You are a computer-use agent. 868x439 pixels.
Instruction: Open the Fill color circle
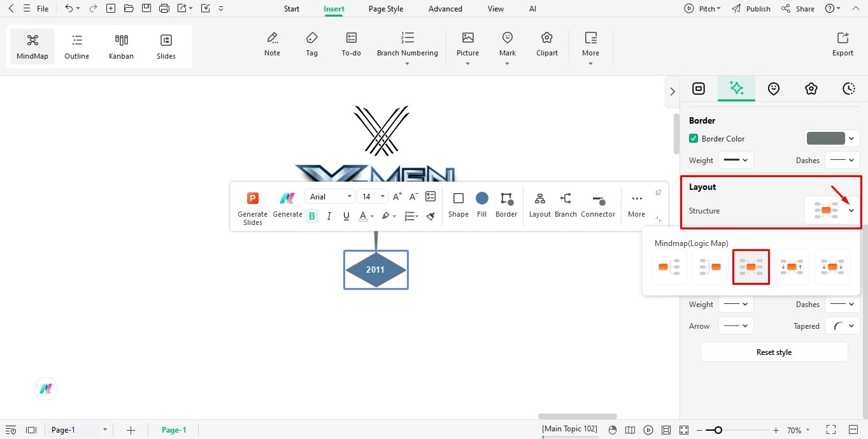click(x=482, y=198)
